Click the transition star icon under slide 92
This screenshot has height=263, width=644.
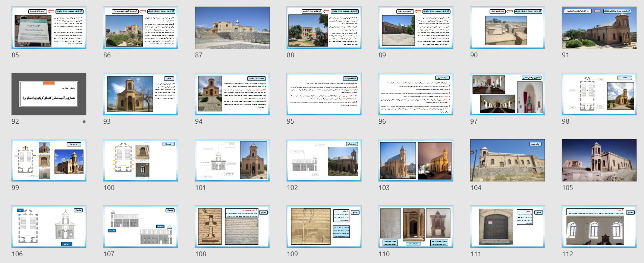pyautogui.click(x=84, y=121)
